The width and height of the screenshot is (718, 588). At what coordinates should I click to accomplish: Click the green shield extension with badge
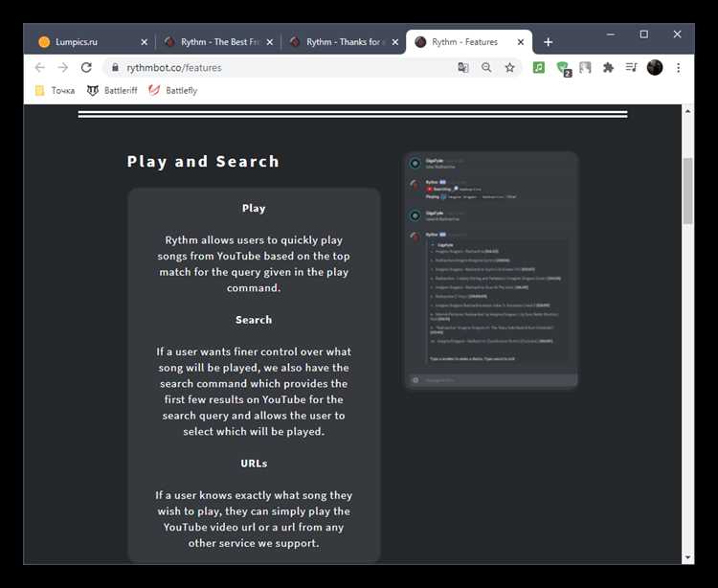click(x=563, y=69)
